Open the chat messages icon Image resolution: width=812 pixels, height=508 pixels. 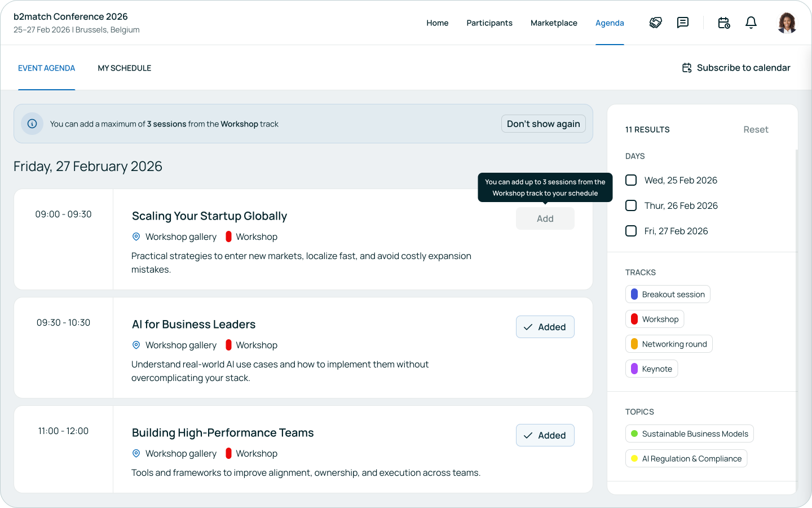click(x=683, y=23)
